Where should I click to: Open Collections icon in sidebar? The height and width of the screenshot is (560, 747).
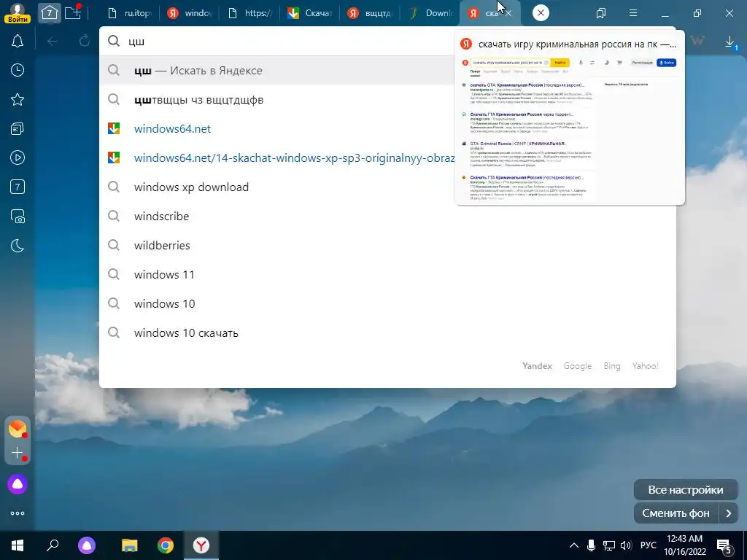18,128
